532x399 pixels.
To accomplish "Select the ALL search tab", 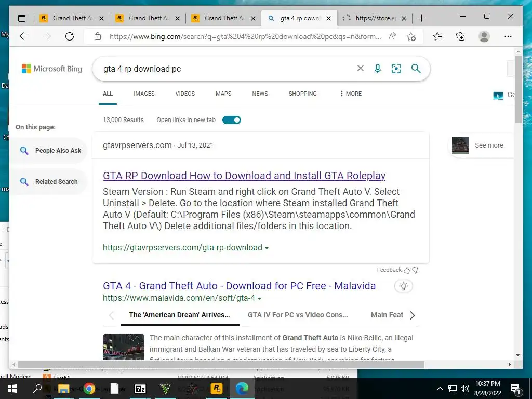I will (108, 94).
